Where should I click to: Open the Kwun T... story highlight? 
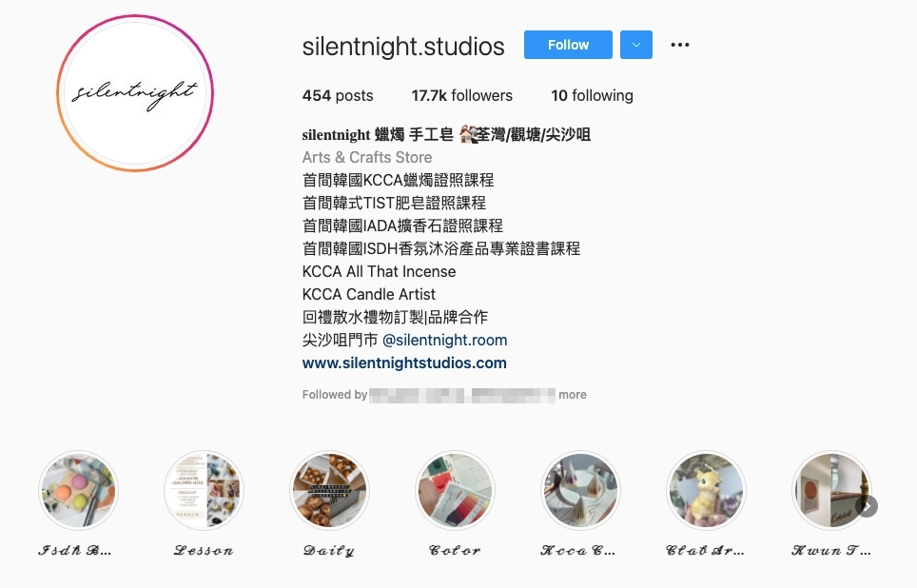(x=831, y=490)
